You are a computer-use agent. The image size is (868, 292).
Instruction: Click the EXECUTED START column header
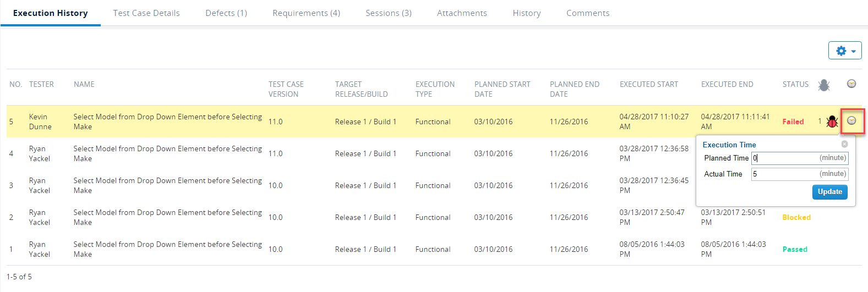[x=649, y=84]
